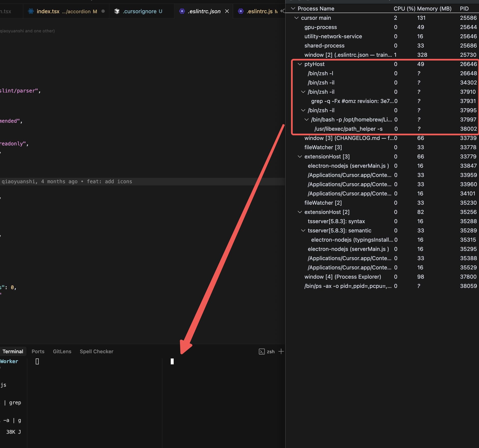Switch to the .cursorignore tab
The width and height of the screenshot is (479, 448).
pyautogui.click(x=141, y=11)
